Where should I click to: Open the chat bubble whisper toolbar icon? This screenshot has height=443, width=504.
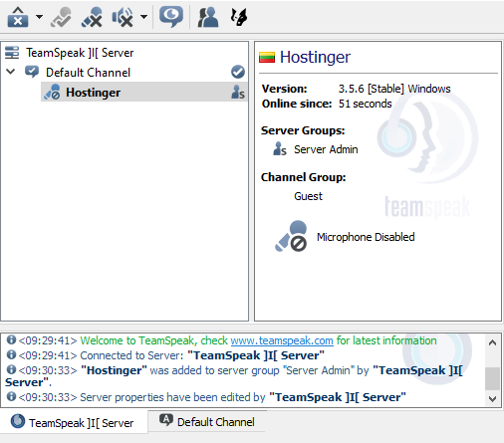coord(171,17)
